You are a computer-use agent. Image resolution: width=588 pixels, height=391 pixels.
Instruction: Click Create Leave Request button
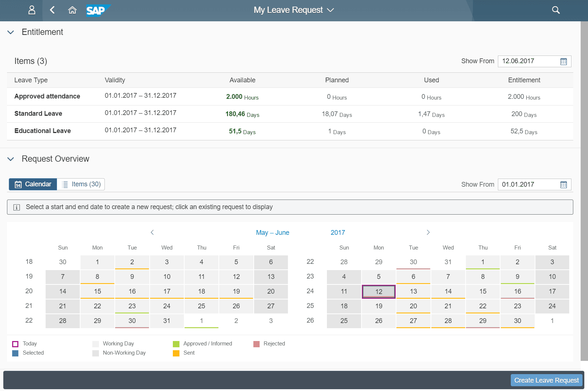[546, 380]
